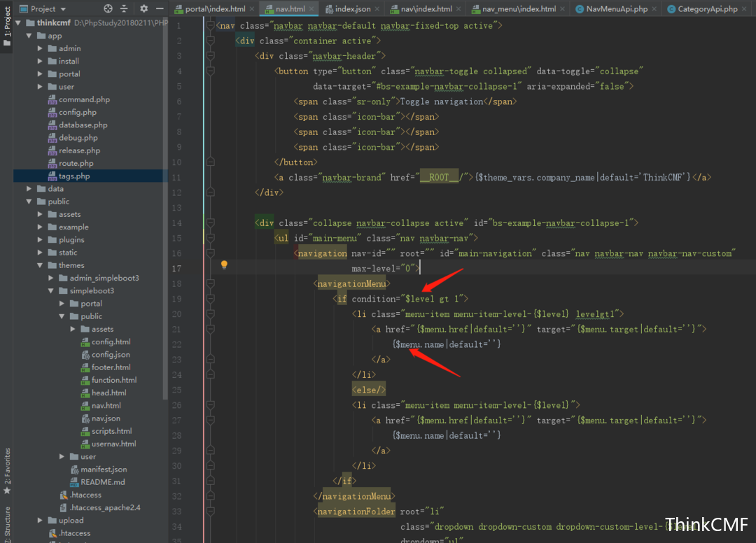Fold the li levelgt1 block at line 20
The width and height of the screenshot is (756, 543).
pos(211,313)
